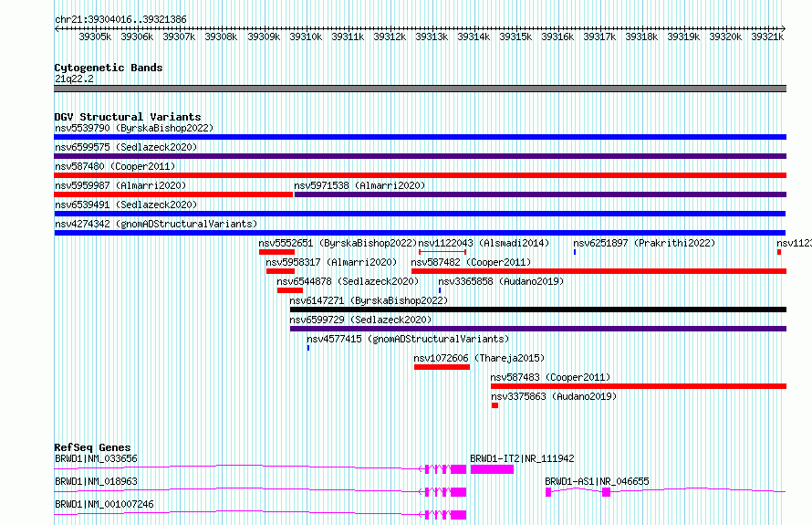Click the Cytogenetic Bands track title

click(109, 68)
